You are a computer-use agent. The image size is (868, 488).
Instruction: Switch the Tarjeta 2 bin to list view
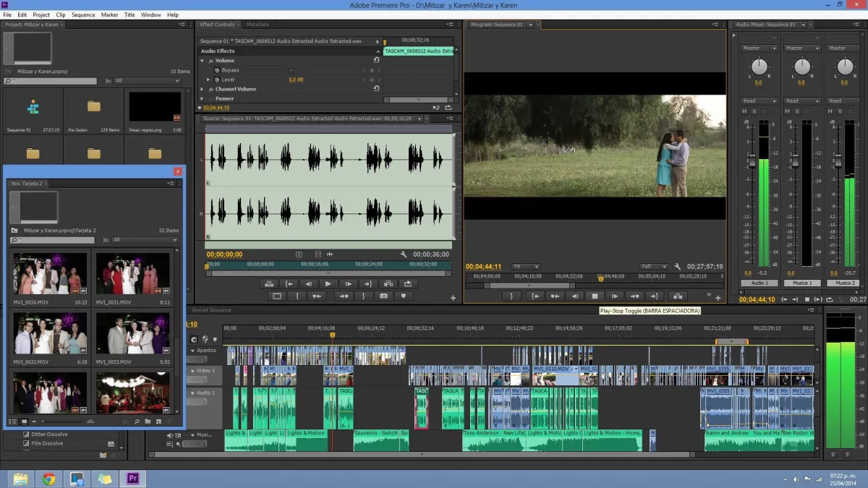(x=12, y=421)
